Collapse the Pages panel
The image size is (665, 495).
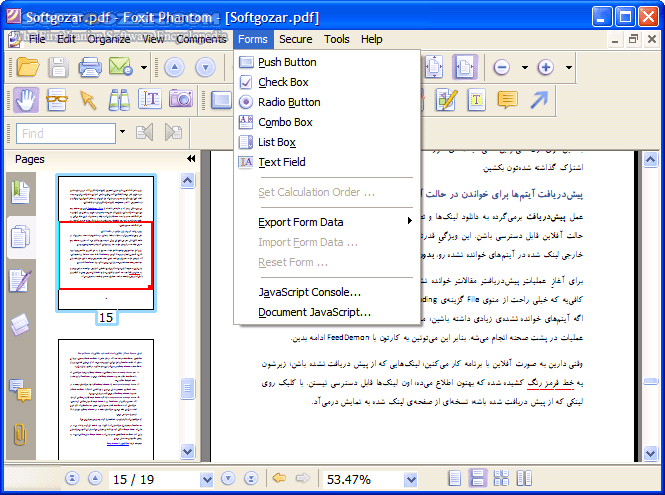[x=191, y=159]
